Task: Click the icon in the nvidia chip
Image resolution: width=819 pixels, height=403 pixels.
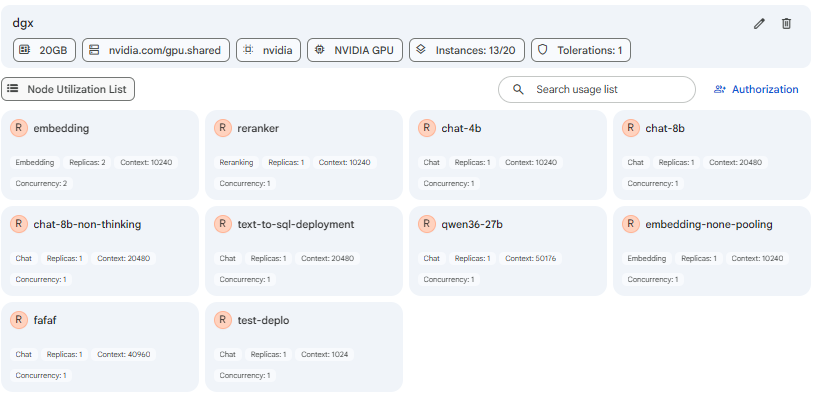Action: click(248, 50)
